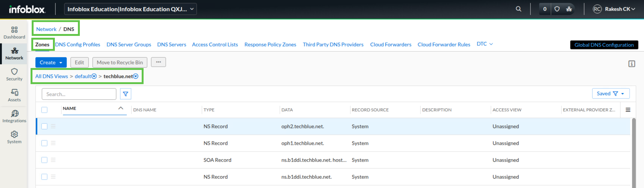Image resolution: width=644 pixels, height=188 pixels.
Task: Click the Edit button
Action: 79,62
